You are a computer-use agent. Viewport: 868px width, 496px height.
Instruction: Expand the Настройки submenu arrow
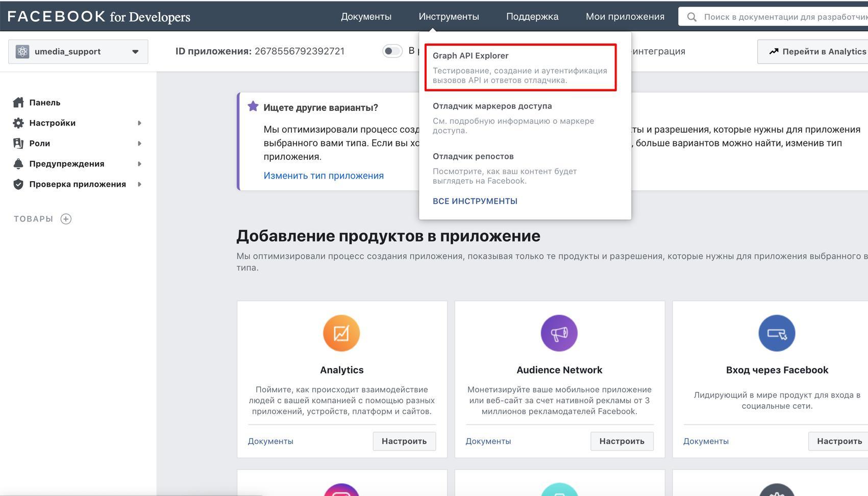point(139,123)
